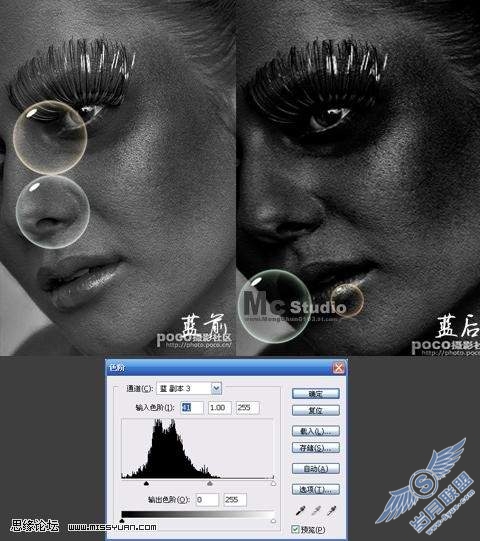Screen dimensions: 480x541
Task: Click the output levels black slider triangle
Action: (122, 521)
